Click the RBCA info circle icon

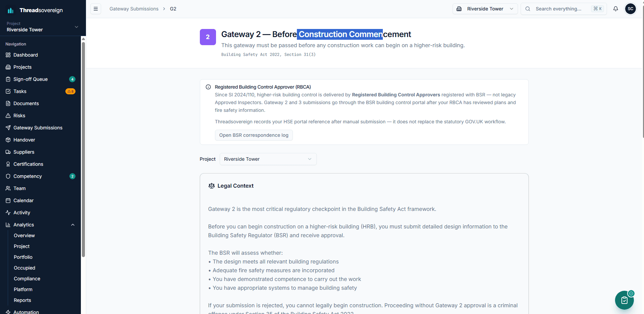pyautogui.click(x=208, y=87)
